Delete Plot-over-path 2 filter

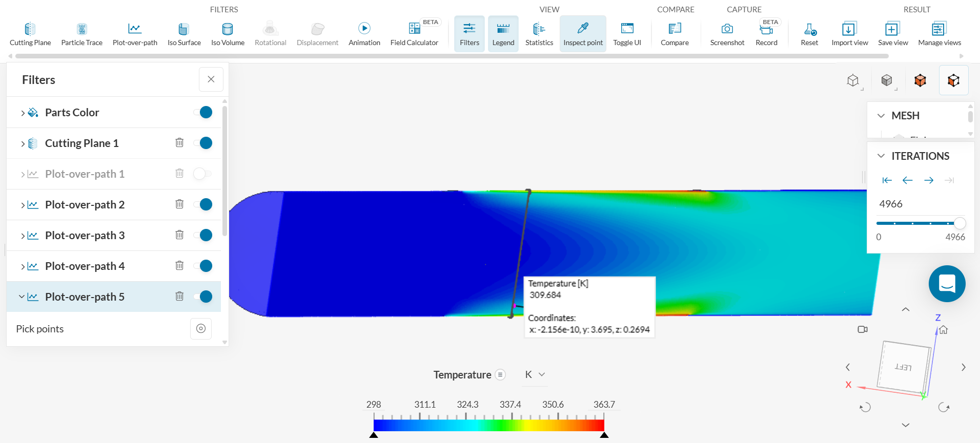(179, 204)
